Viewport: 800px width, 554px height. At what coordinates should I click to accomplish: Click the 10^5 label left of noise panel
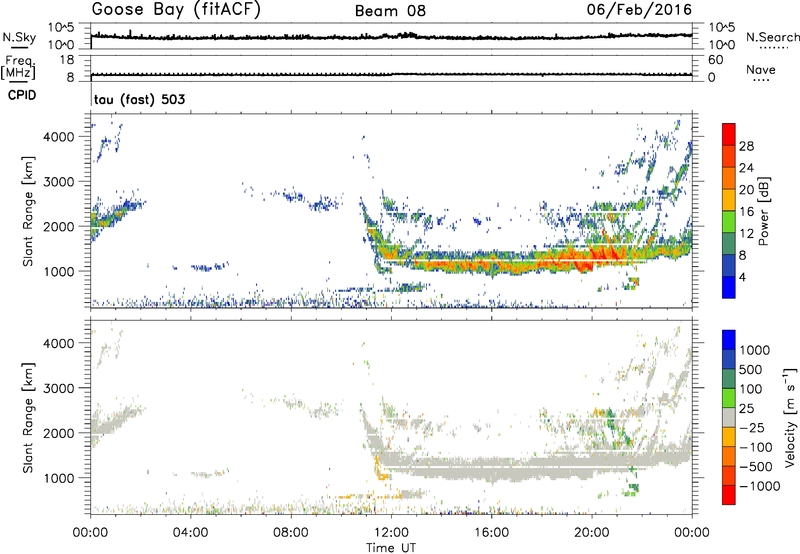[x=60, y=27]
